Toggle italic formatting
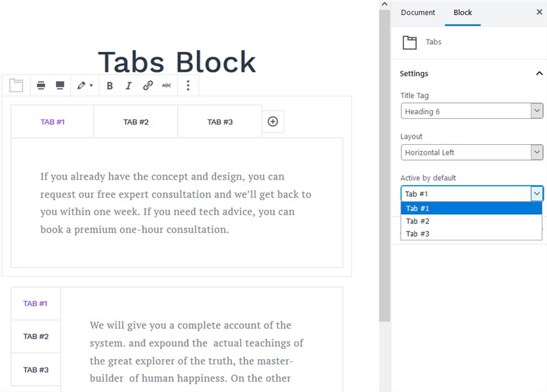Image resolution: width=547 pixels, height=392 pixels. click(x=129, y=86)
